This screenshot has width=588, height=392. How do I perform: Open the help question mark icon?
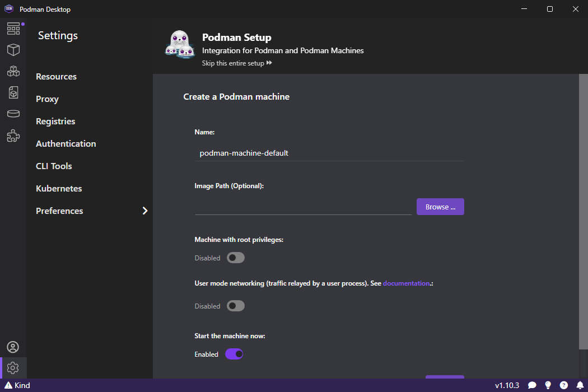(564, 385)
